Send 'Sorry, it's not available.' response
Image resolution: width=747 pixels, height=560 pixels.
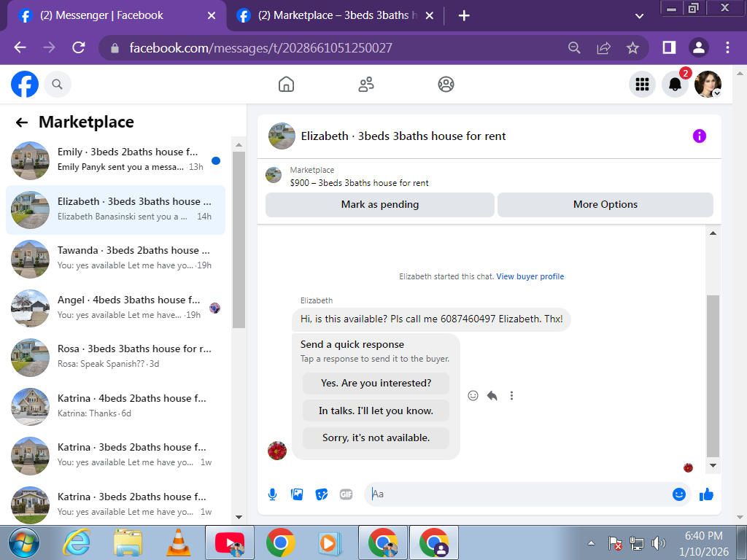coord(376,438)
